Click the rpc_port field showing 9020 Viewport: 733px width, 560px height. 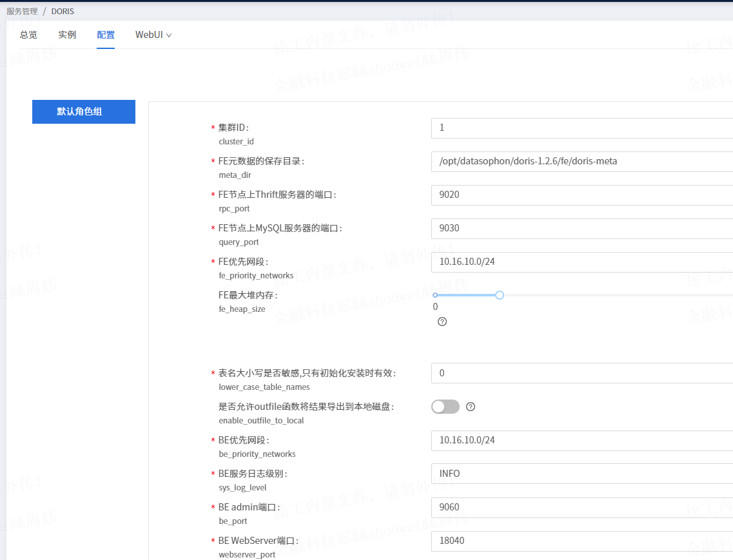(582, 195)
